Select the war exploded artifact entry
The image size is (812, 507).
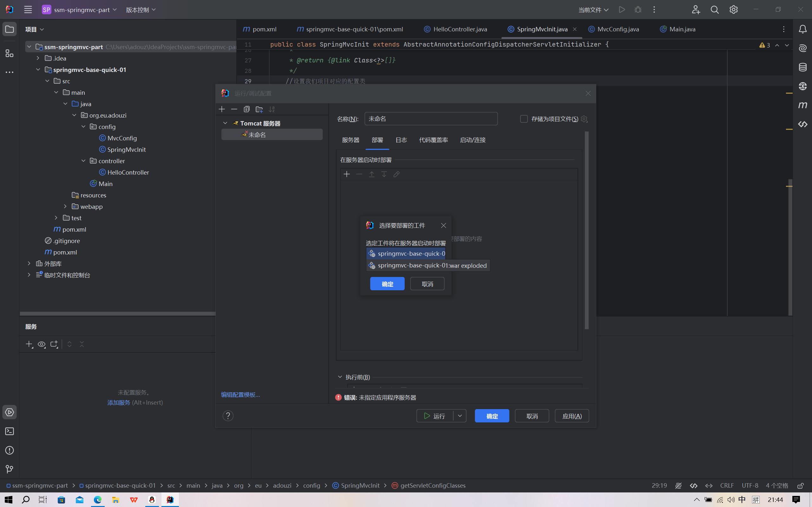click(431, 266)
